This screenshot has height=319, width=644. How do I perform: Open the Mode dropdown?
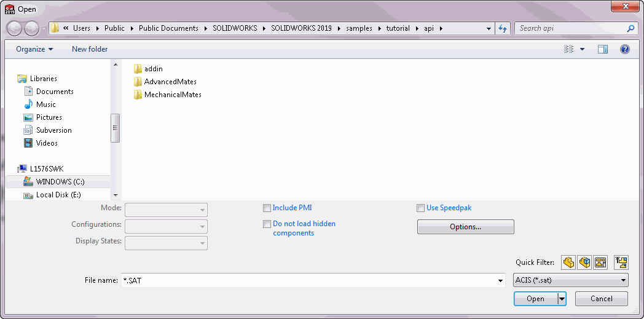(x=166, y=210)
